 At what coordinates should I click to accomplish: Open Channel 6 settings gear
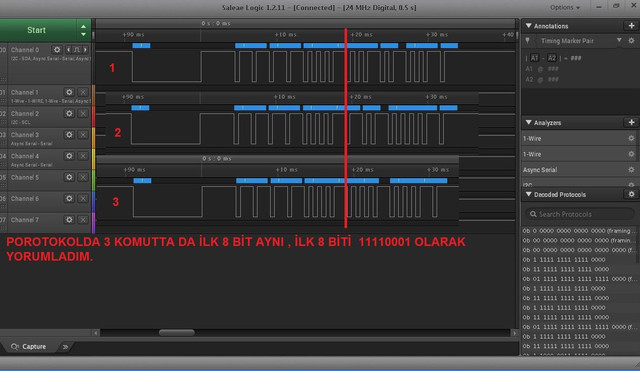pyautogui.click(x=69, y=198)
